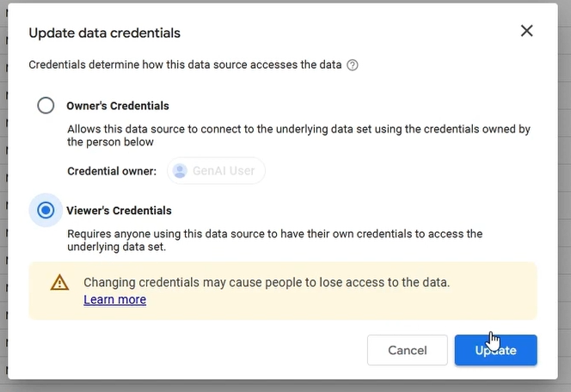The image size is (571, 392).
Task: Click the "Credentials determine" description sentence
Action: [185, 64]
